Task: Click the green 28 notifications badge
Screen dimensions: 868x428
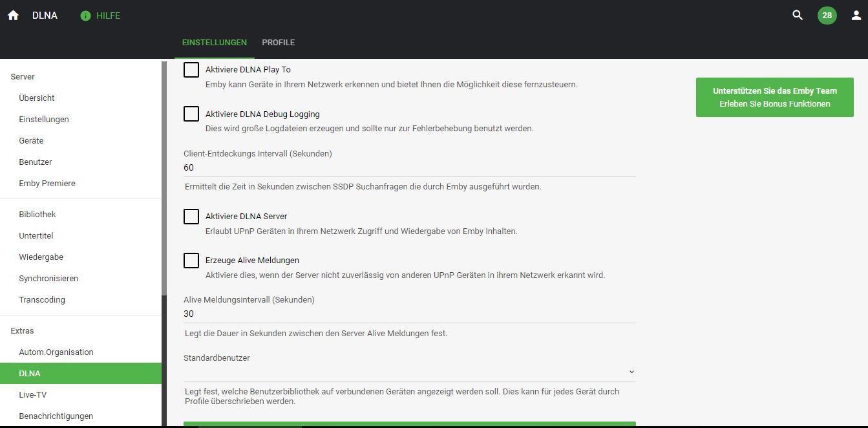Action: click(x=827, y=16)
